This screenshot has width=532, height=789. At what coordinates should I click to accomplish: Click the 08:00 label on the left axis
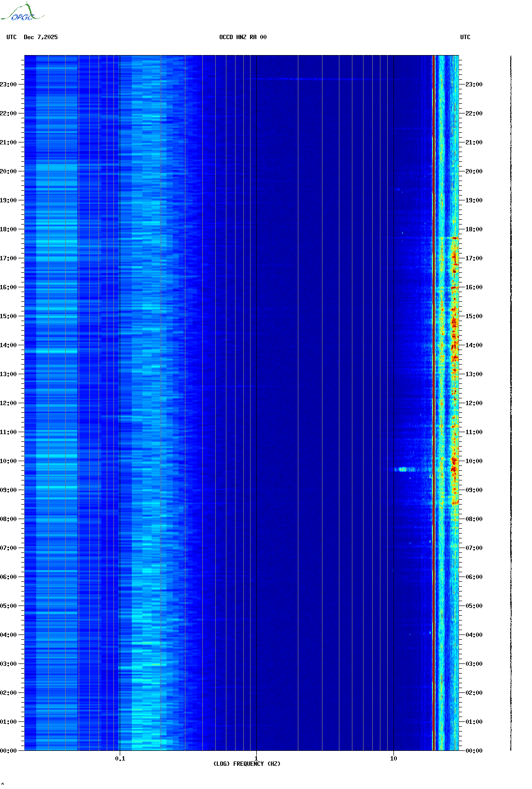[x=8, y=519]
